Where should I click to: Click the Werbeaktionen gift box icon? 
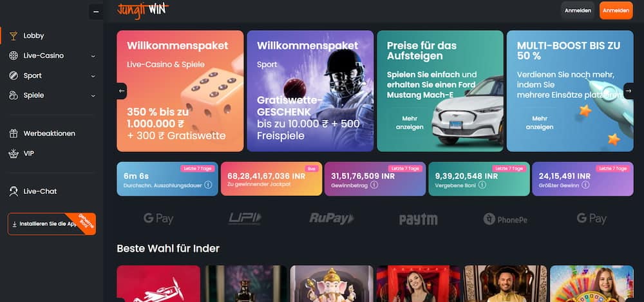click(x=14, y=133)
